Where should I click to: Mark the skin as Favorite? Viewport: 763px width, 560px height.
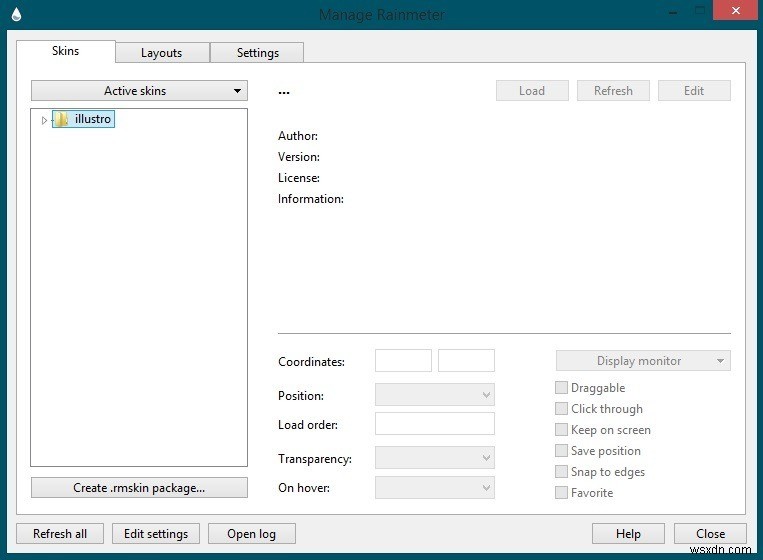coord(561,492)
